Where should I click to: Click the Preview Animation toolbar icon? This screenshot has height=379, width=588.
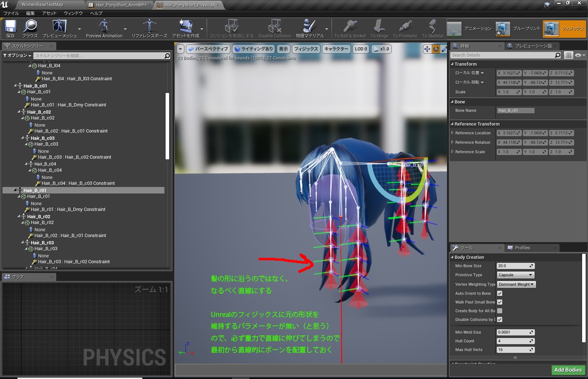[x=103, y=26]
